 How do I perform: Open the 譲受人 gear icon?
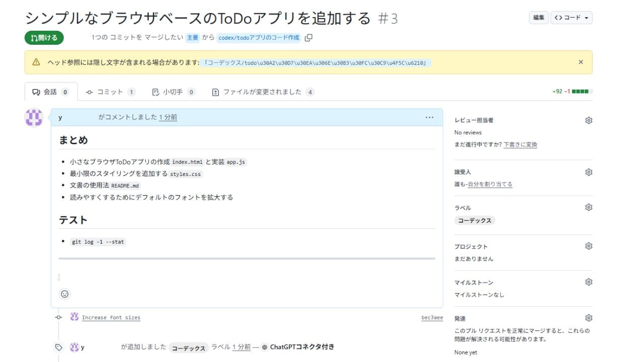[588, 172]
